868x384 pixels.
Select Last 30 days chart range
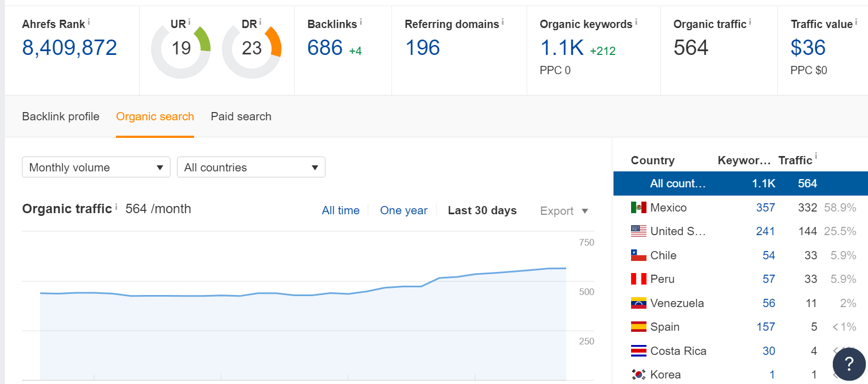pyautogui.click(x=482, y=210)
